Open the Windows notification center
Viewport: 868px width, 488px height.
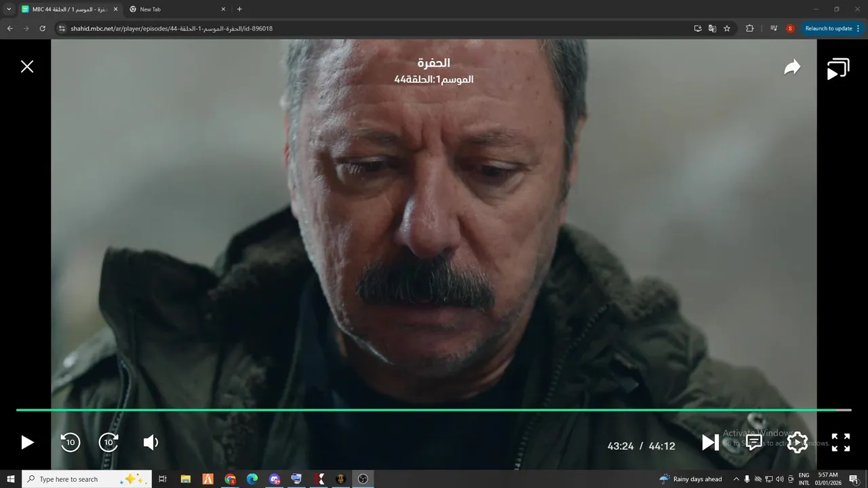pyautogui.click(x=854, y=479)
